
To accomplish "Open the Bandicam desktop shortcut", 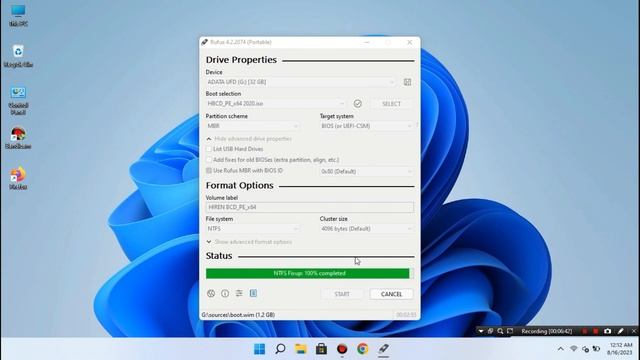I will tap(18, 138).
